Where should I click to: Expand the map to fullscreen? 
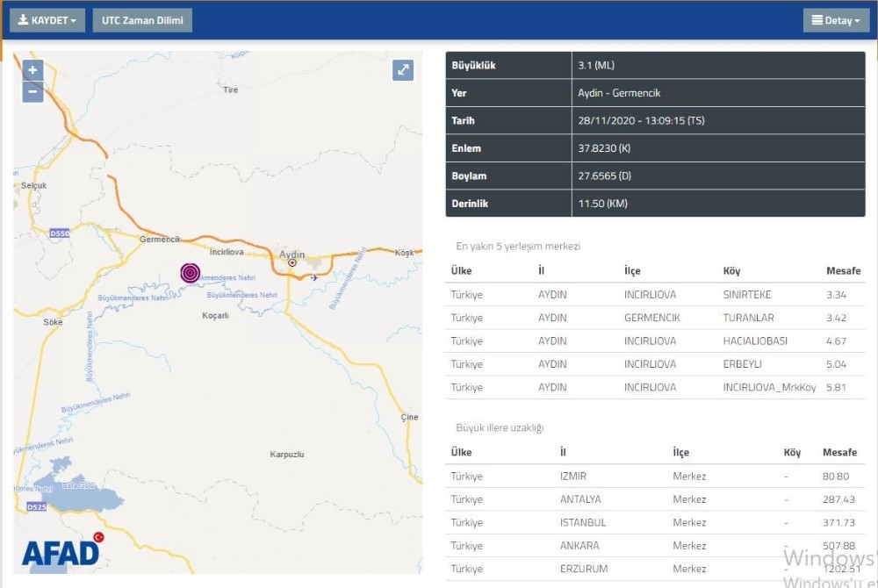coord(403,71)
